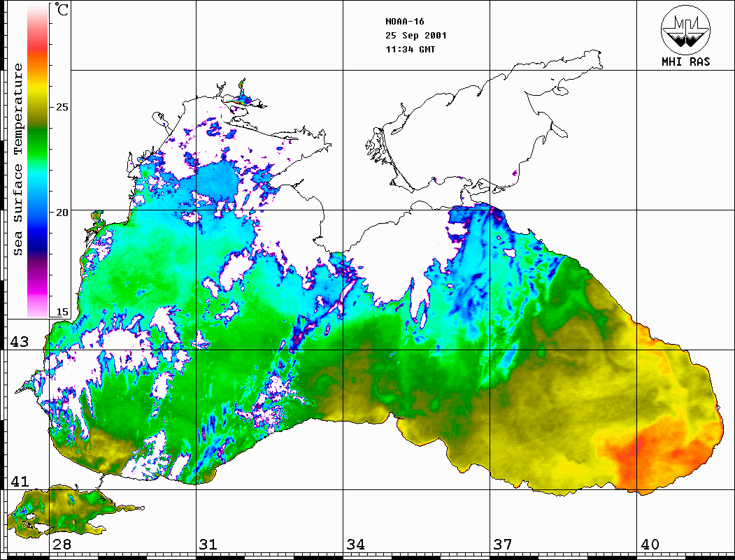Click latitude label 41
This screenshot has height=560, width=735.
(x=20, y=481)
